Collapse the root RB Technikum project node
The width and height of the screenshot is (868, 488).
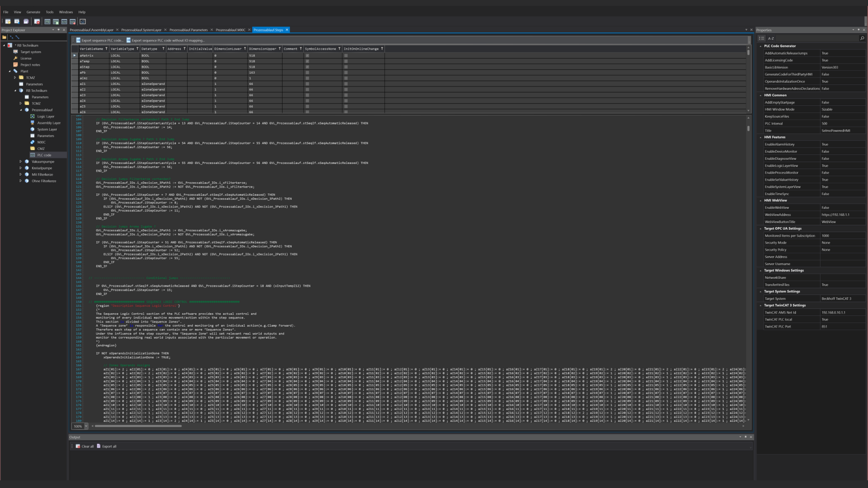point(4,45)
